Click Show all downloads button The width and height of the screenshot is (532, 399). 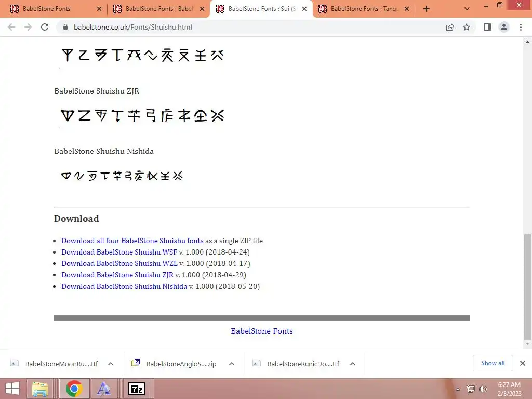click(493, 363)
